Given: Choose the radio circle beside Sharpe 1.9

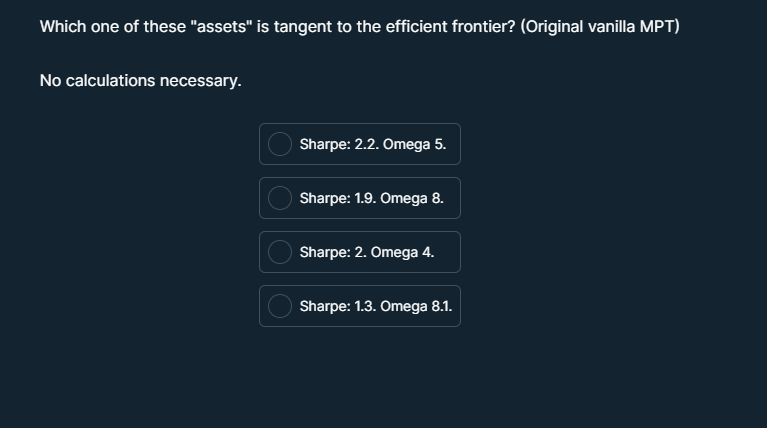Looking at the screenshot, I should click(x=280, y=198).
